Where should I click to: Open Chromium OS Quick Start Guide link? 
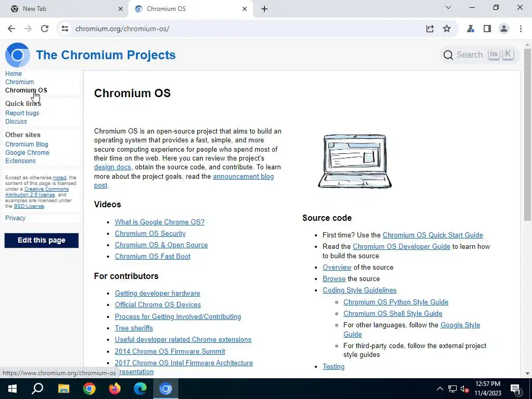coord(433,235)
